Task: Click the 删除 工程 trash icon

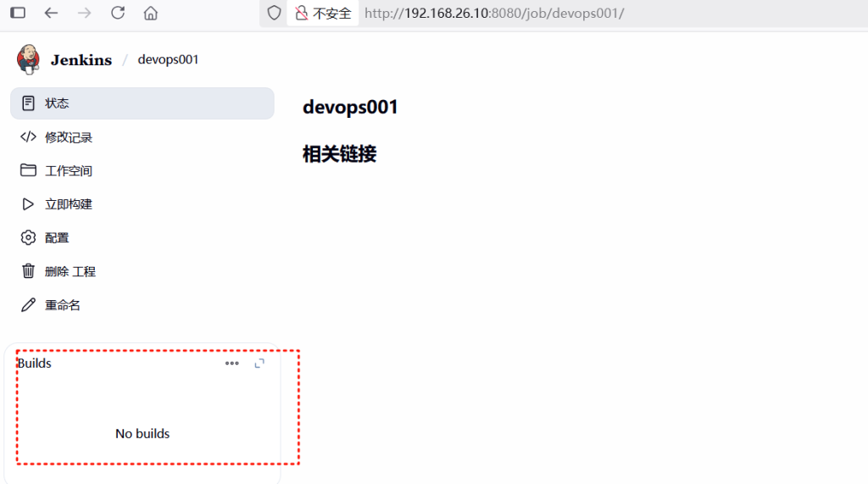Action: point(29,271)
